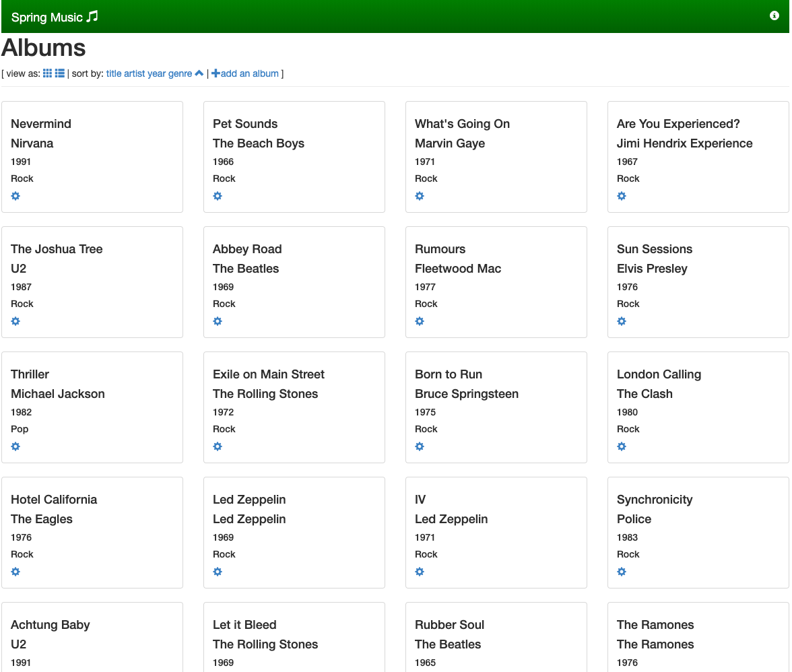The width and height of the screenshot is (792, 672).
Task: Click Marvin Gaye artist name
Action: 450,143
